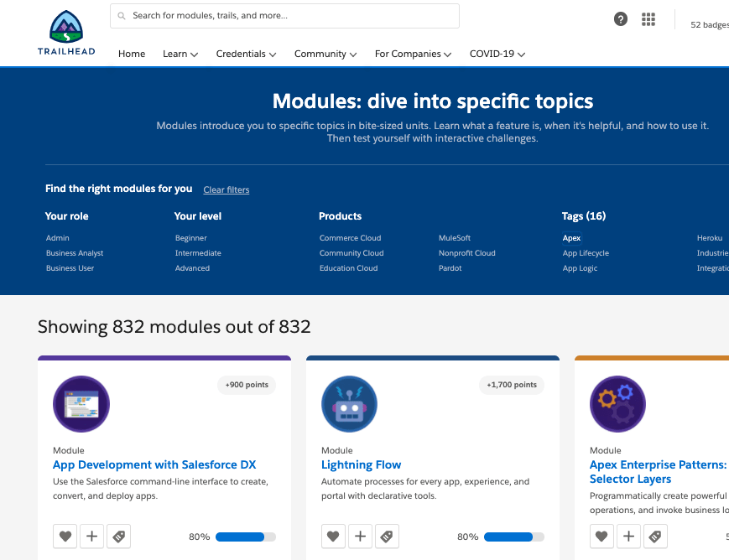Open tags for Apex Enterprise Patterns module

[x=655, y=537]
